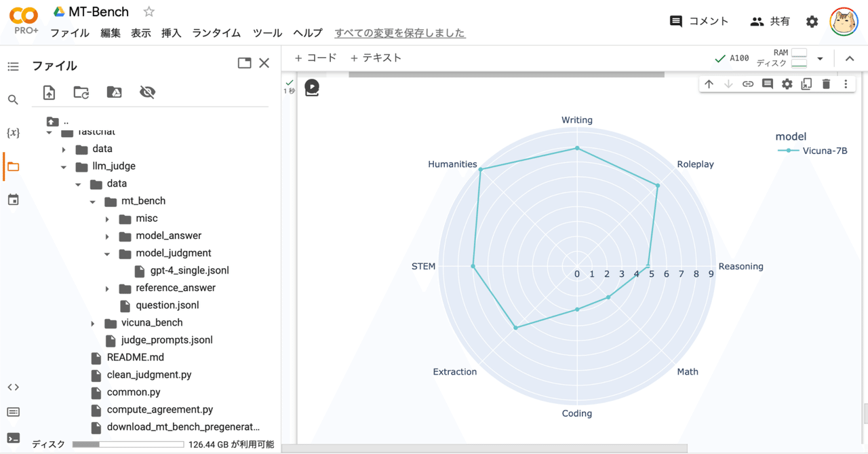Upload a file to session storage

(49, 92)
